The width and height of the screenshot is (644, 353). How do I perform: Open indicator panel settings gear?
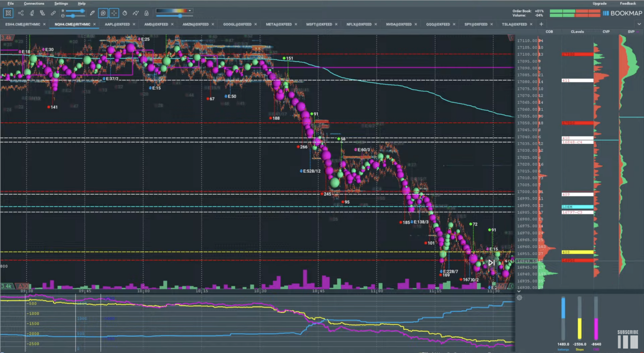tap(519, 298)
